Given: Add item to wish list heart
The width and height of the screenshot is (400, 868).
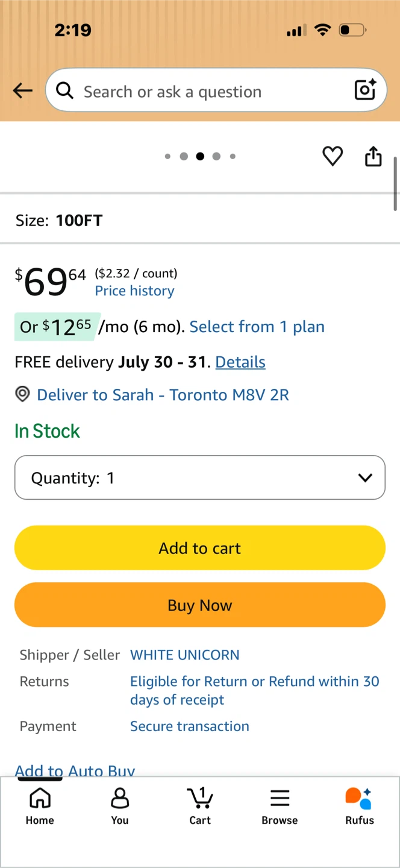Looking at the screenshot, I should click(x=333, y=156).
